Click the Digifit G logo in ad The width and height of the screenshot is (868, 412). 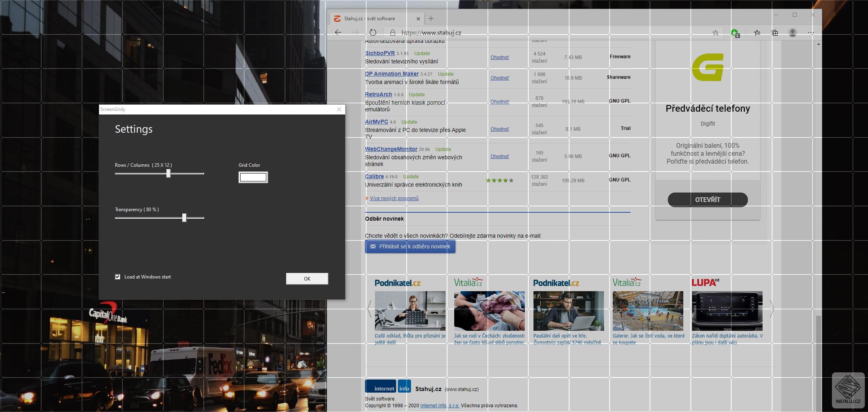(x=707, y=67)
